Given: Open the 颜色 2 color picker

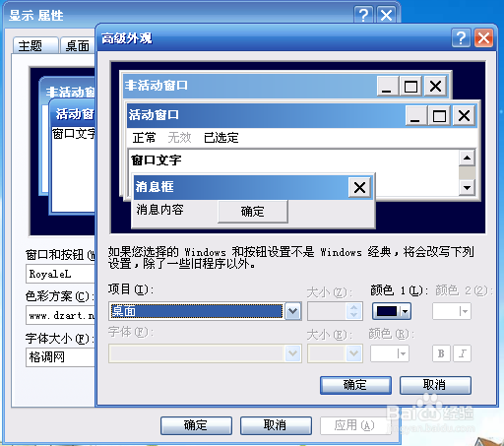Looking at the screenshot, I should point(452,311).
